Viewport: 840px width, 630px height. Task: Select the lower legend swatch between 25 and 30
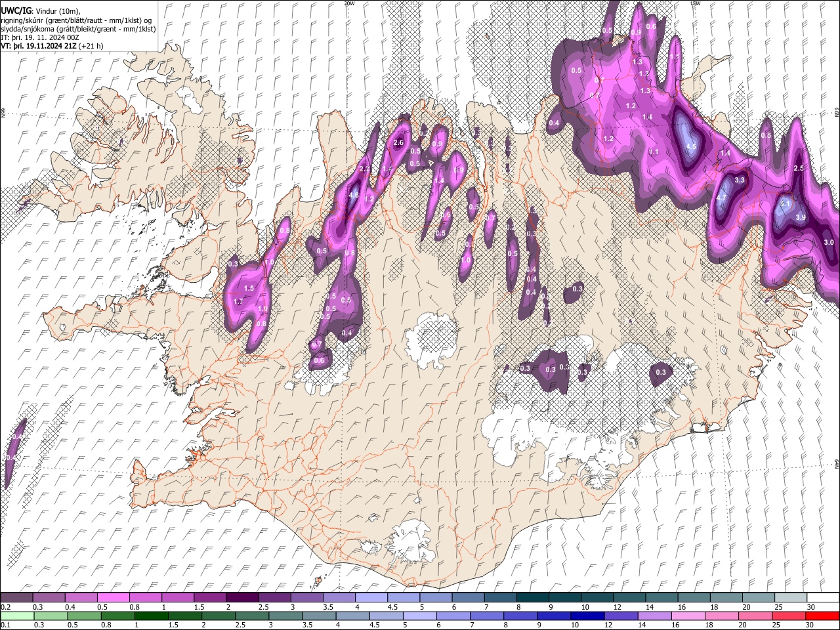789,616
